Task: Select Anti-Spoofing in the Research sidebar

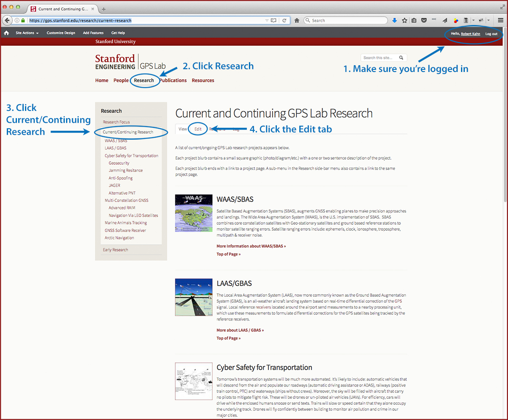Action: pyautogui.click(x=121, y=178)
